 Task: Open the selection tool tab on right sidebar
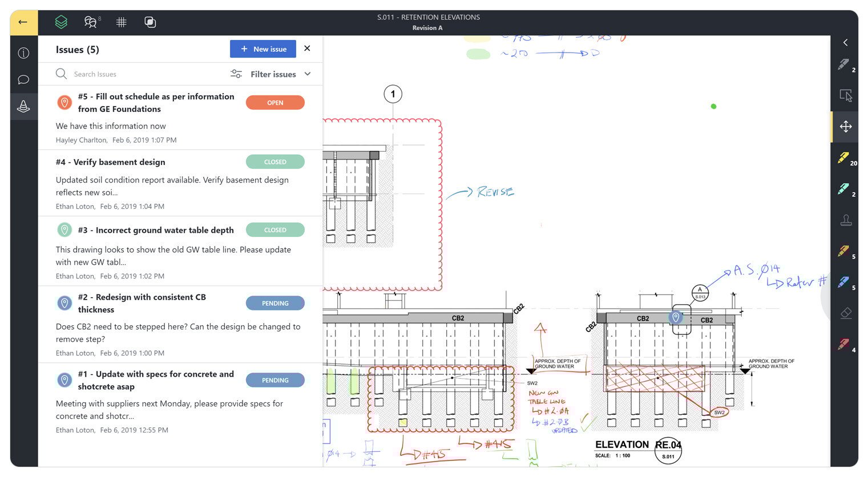click(845, 96)
